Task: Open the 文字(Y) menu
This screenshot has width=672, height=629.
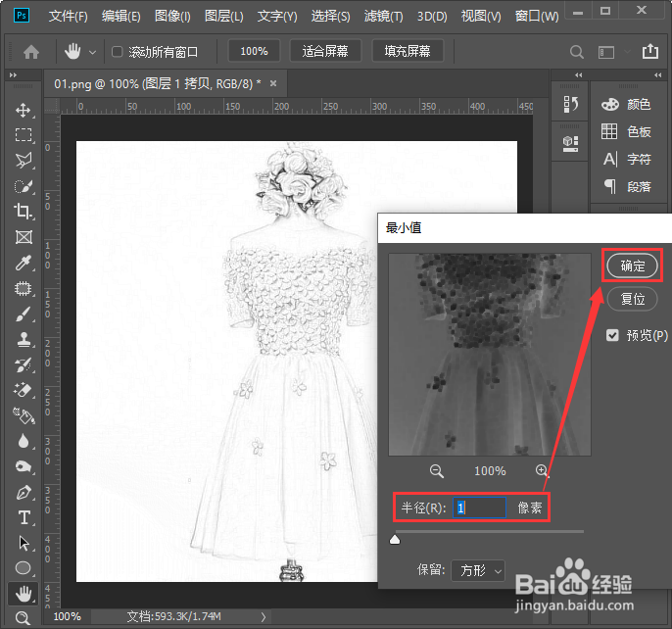Action: (277, 17)
